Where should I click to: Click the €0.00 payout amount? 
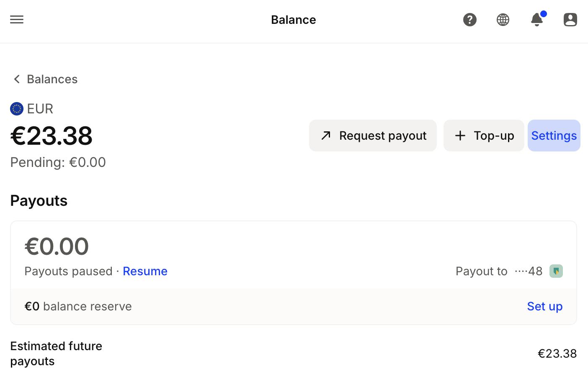coord(57,246)
